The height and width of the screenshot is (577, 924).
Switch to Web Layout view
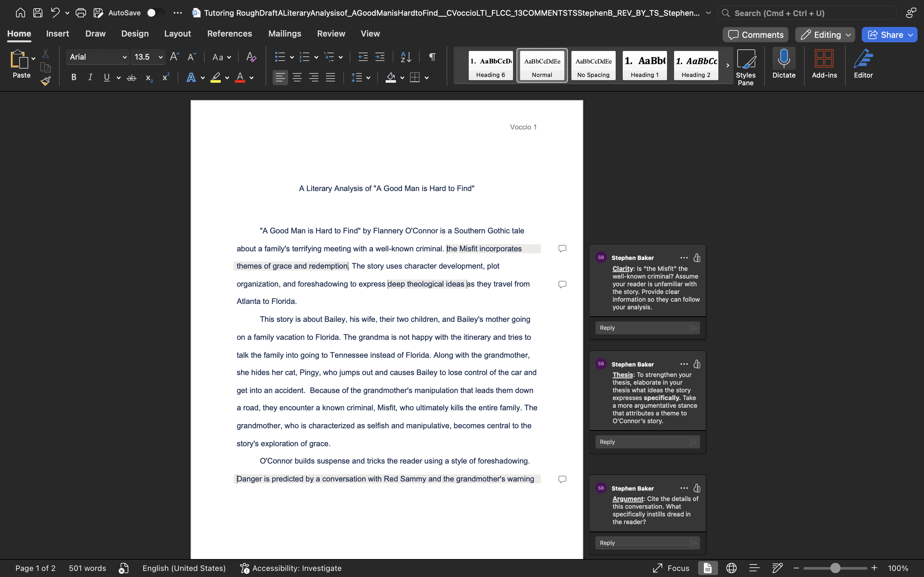pos(731,568)
